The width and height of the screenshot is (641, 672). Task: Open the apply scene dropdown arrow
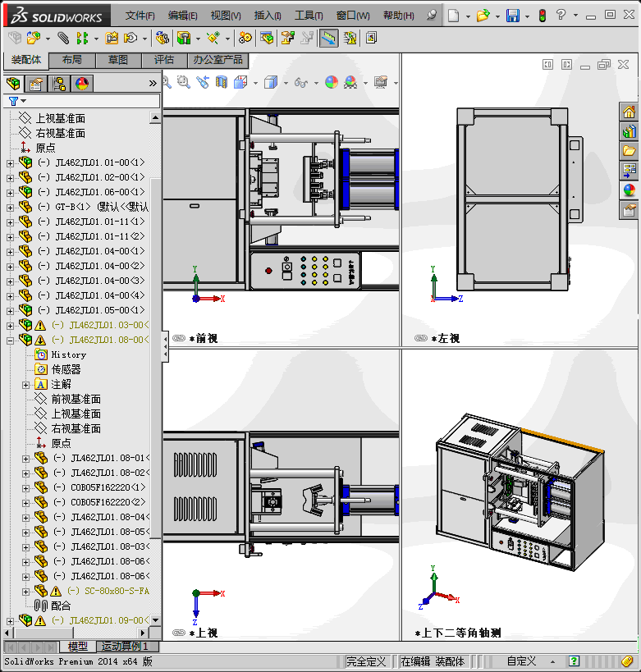pos(365,83)
